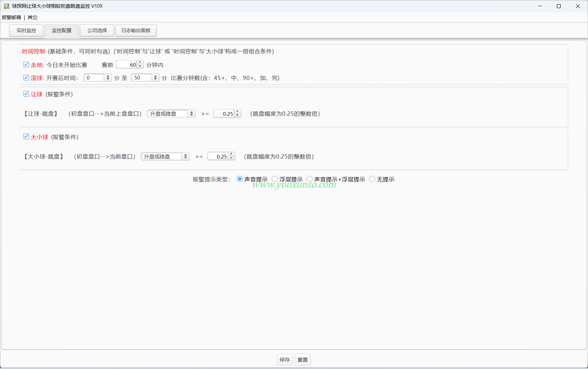Click the 让球 threshold value field
Screen dimensions: 588x369
tap(224, 114)
